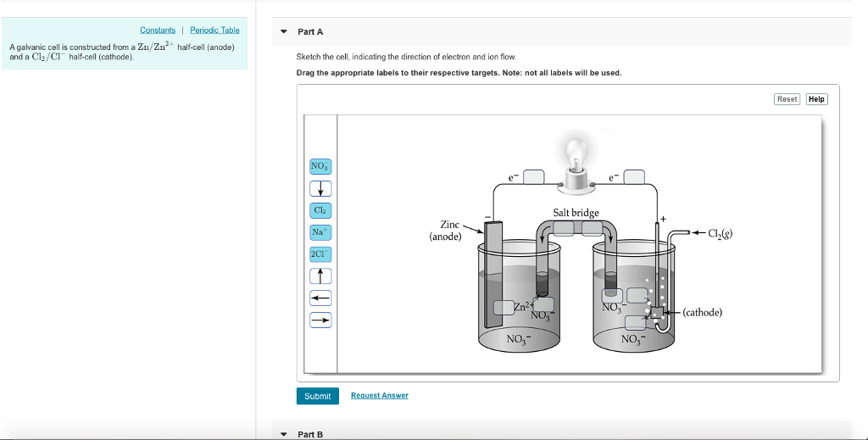Open the Help button
The image size is (868, 440).
[x=816, y=99]
